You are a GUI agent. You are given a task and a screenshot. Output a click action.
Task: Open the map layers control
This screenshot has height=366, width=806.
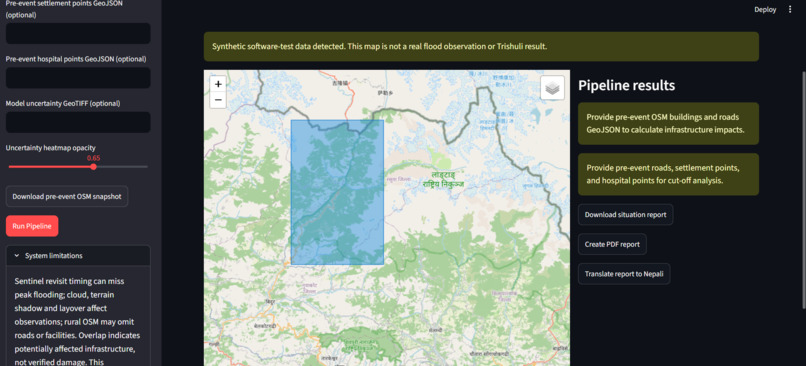552,88
